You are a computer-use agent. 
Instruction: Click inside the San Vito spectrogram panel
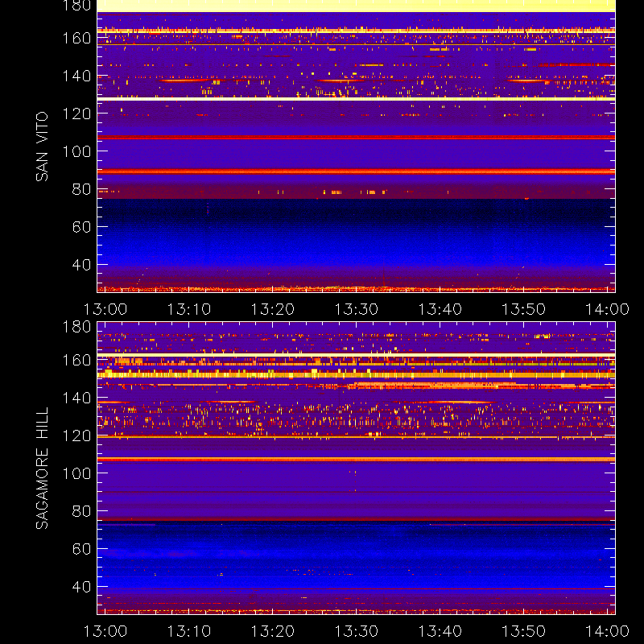coord(356,147)
